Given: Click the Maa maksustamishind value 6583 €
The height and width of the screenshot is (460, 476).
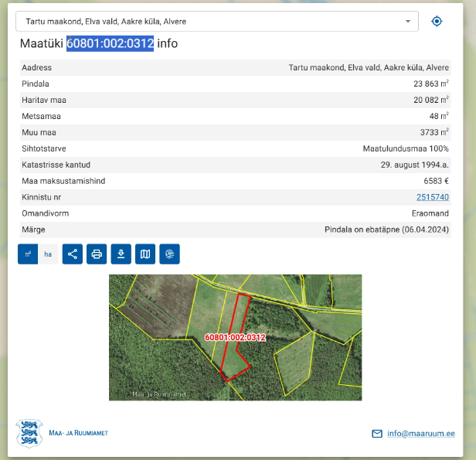Looking at the screenshot, I should tap(435, 181).
